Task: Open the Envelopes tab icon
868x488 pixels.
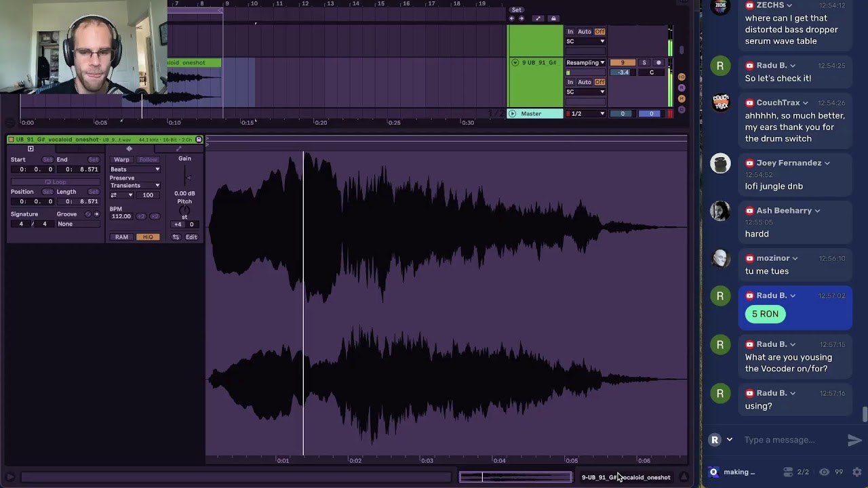Action: click(179, 149)
